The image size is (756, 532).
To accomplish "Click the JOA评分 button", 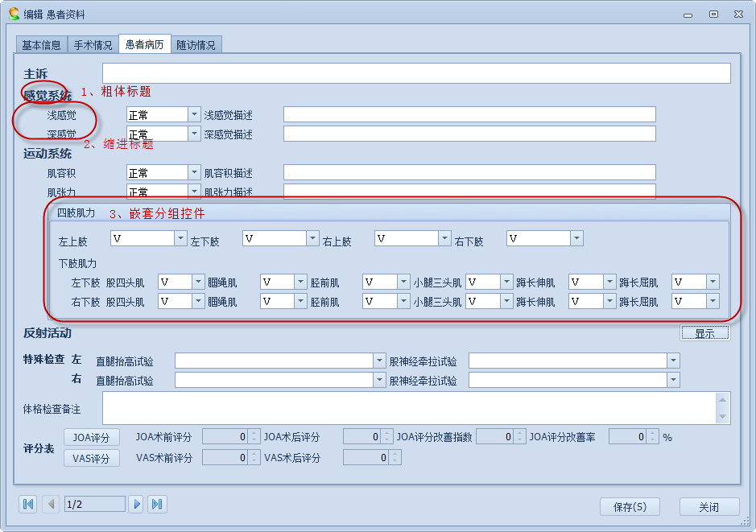I will 92,438.
